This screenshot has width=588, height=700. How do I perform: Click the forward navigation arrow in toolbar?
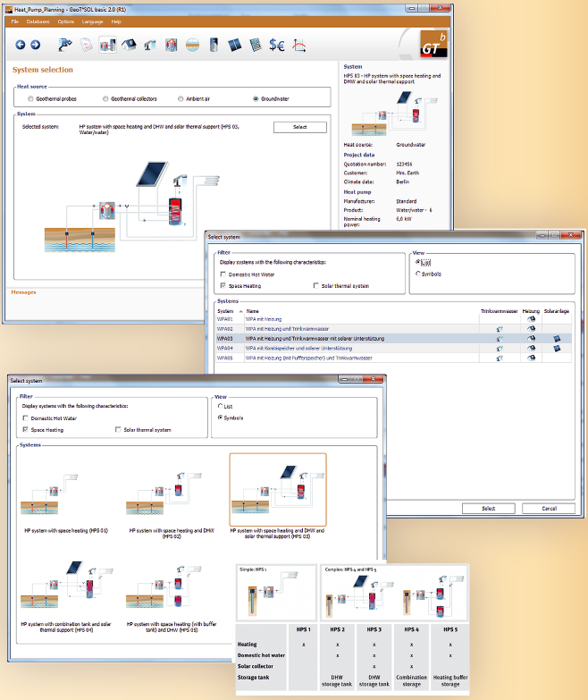point(35,45)
